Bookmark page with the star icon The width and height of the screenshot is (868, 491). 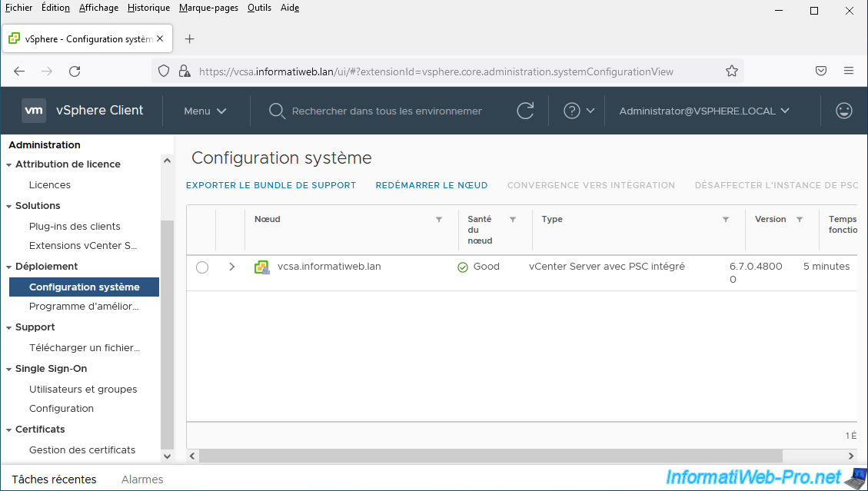(x=731, y=71)
